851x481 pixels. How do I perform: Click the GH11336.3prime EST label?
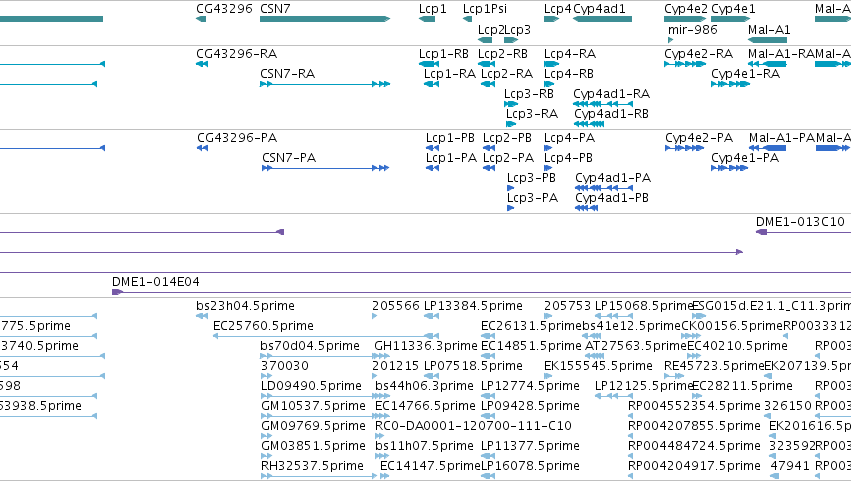coord(426,346)
